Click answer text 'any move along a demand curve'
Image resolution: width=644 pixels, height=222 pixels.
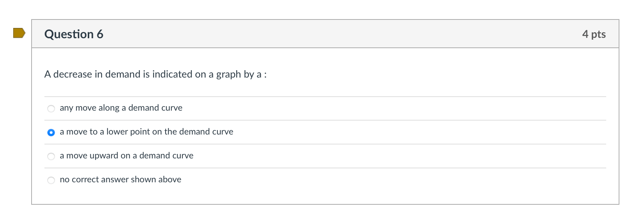(x=121, y=108)
